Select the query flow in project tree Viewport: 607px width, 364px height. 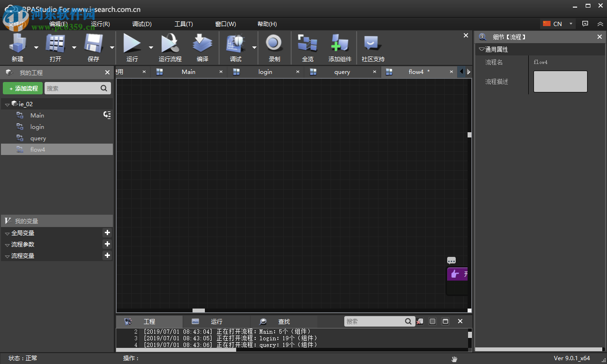tap(38, 138)
